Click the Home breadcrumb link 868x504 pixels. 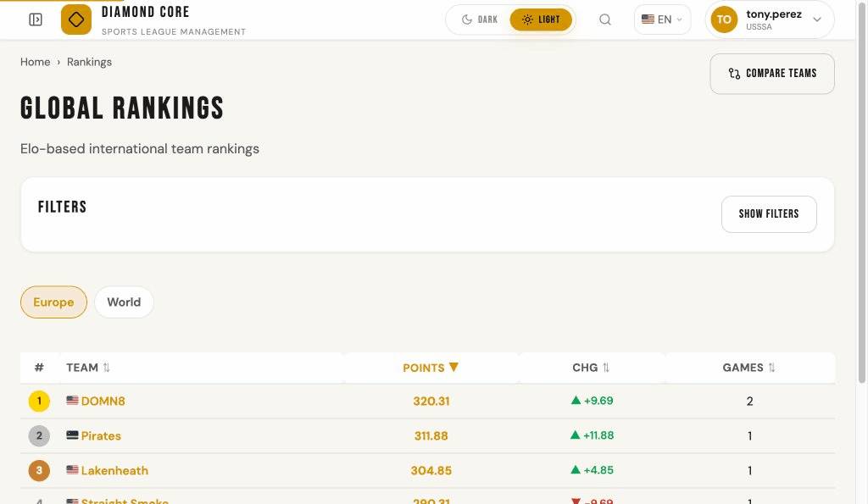point(35,62)
